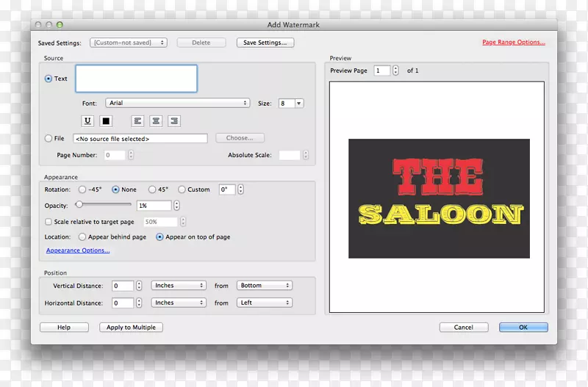This screenshot has height=387, width=588.
Task: Open the vertical 'from Bottom' dropdown
Action: click(265, 286)
